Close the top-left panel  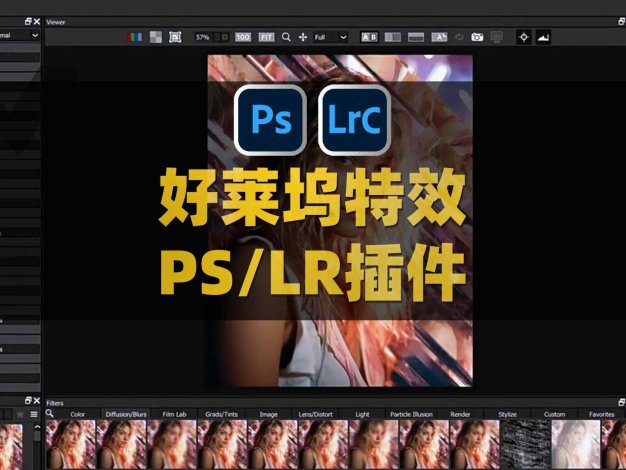coord(37,21)
